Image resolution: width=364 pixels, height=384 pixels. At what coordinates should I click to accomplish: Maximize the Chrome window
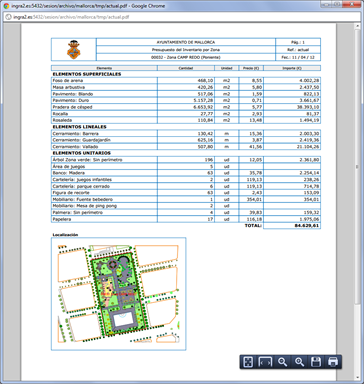[x=337, y=4]
